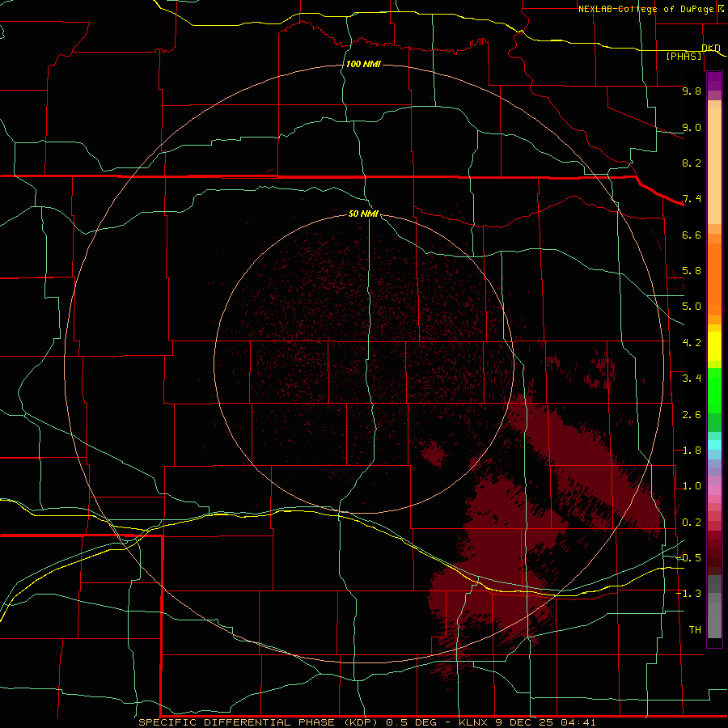
Task: Click the KLNX radar site identifier
Action: click(x=473, y=722)
